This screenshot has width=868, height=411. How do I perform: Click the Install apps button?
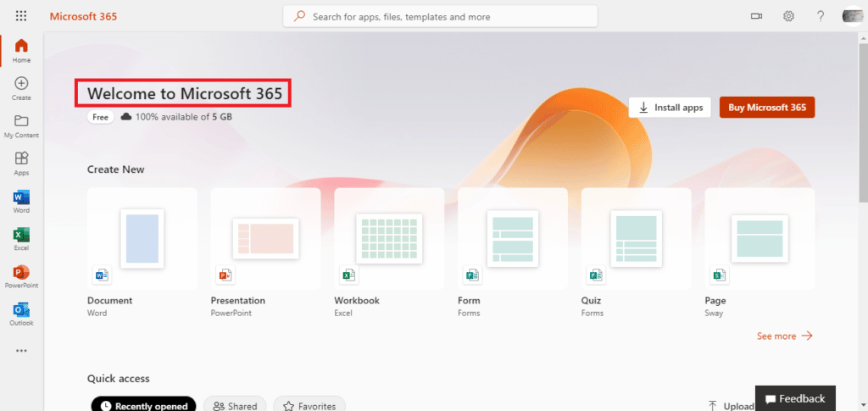click(670, 108)
